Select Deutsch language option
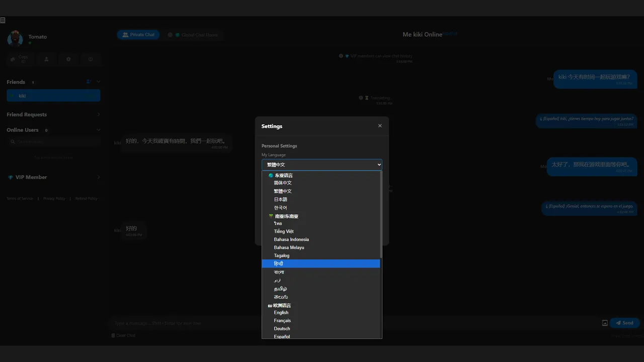 coord(321,328)
